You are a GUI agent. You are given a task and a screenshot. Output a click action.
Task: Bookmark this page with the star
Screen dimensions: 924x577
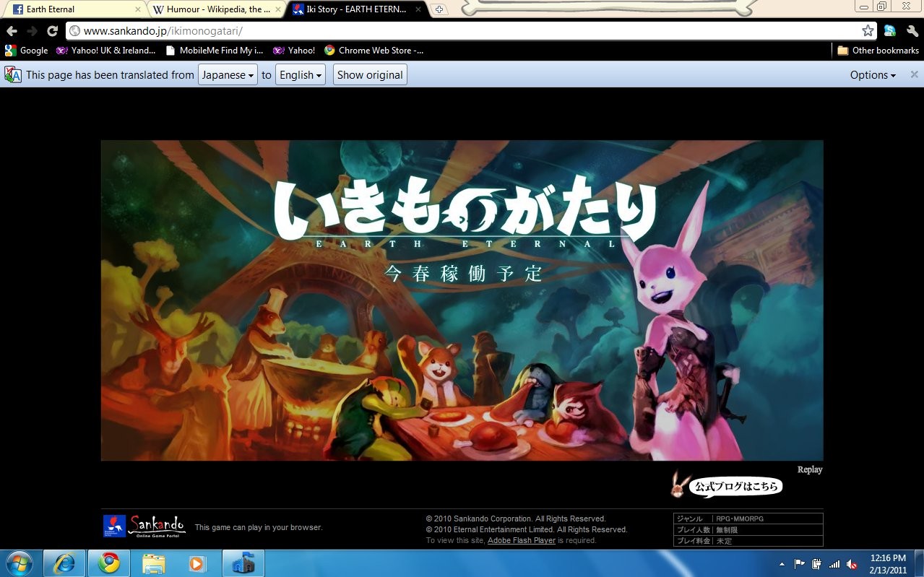pyautogui.click(x=867, y=31)
